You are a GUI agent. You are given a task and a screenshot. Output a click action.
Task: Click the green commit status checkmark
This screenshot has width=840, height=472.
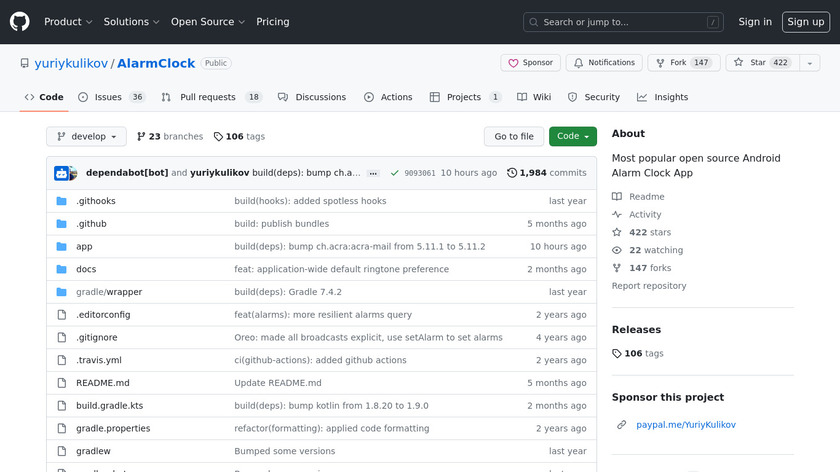(x=395, y=173)
